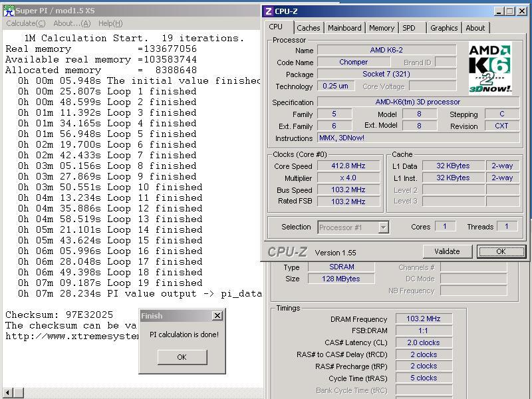Open the About menu in Super PI

[x=72, y=23]
